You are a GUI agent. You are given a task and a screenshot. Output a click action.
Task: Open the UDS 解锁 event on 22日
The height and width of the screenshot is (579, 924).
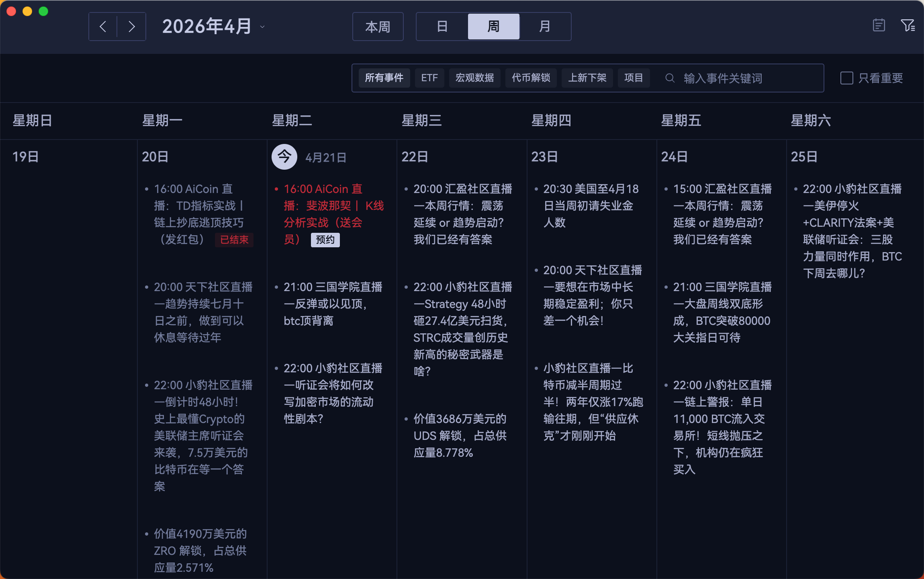pos(460,436)
